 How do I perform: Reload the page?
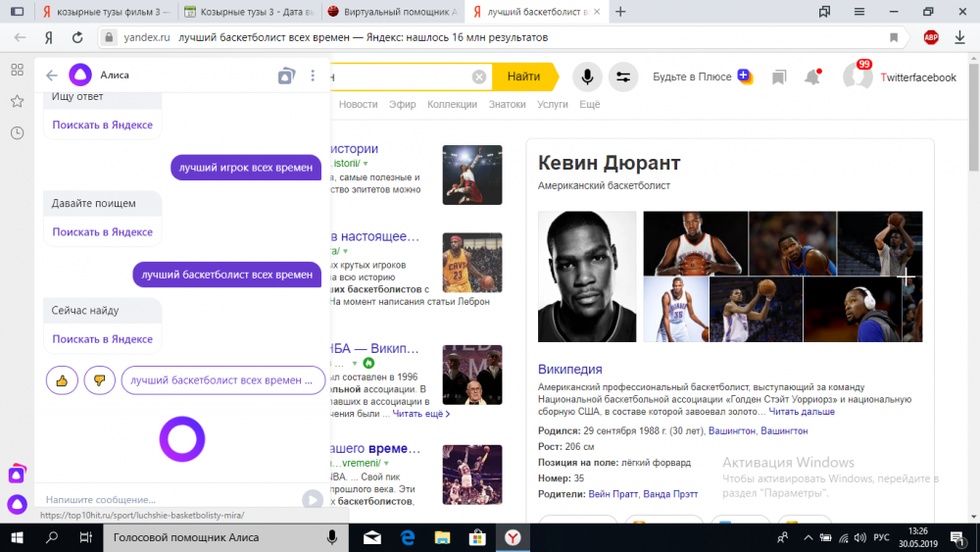tap(77, 37)
